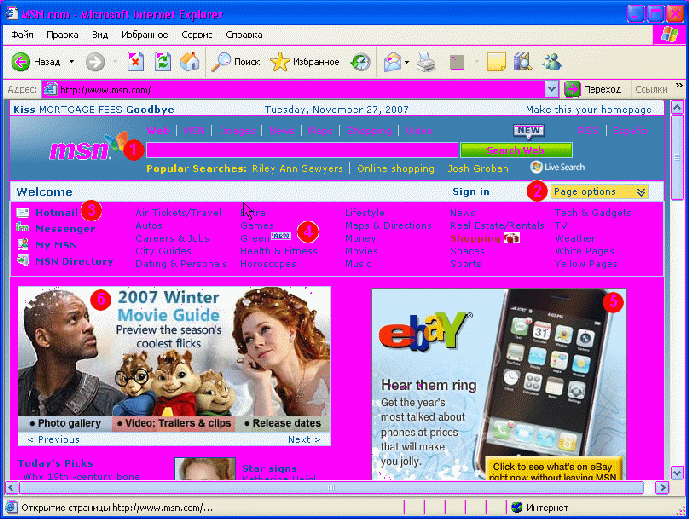This screenshot has height=519, width=689.
Task: Open the Maps & Directions link
Action: 388,225
